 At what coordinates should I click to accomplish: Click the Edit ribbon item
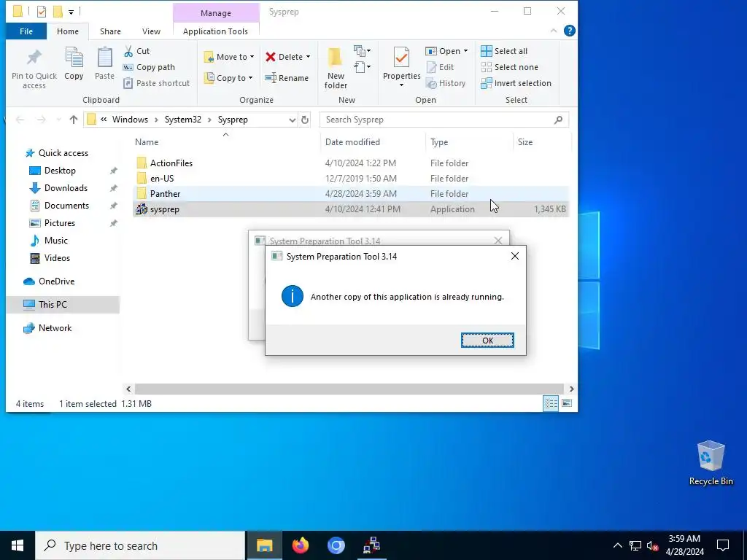click(x=440, y=67)
